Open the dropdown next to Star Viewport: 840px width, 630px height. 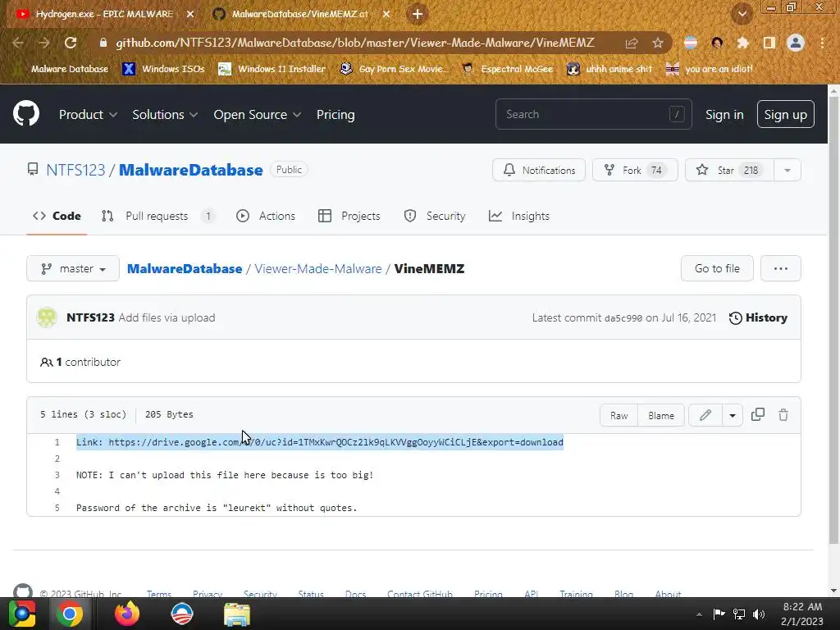787,170
